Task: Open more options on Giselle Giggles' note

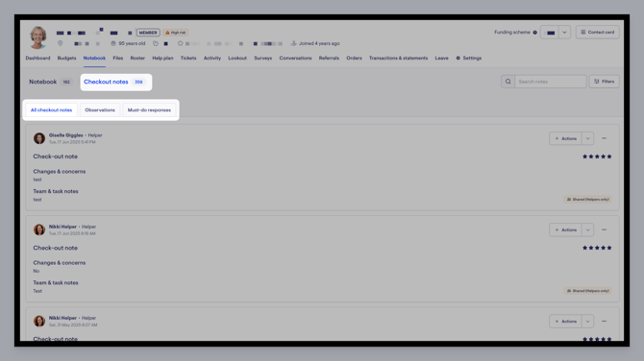Action: click(x=605, y=138)
